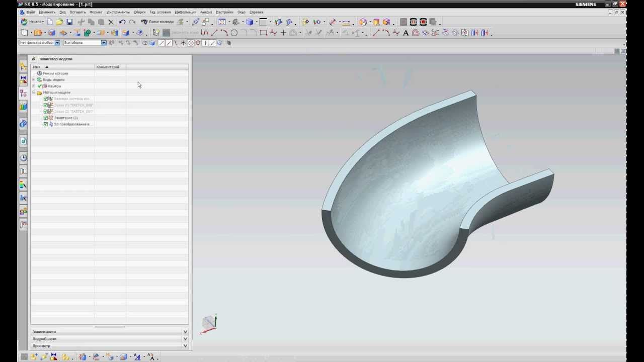This screenshot has height=362, width=644.
Task: Click the Cut scissors icon
Action: coord(81,22)
